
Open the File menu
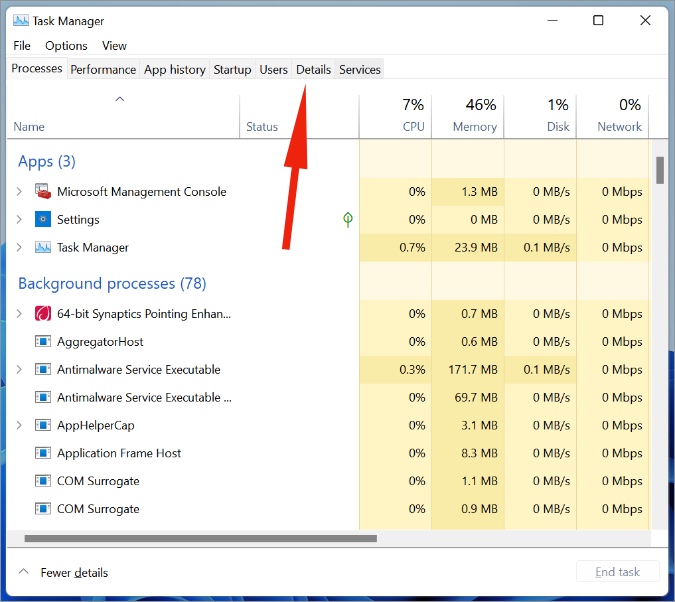[x=22, y=46]
